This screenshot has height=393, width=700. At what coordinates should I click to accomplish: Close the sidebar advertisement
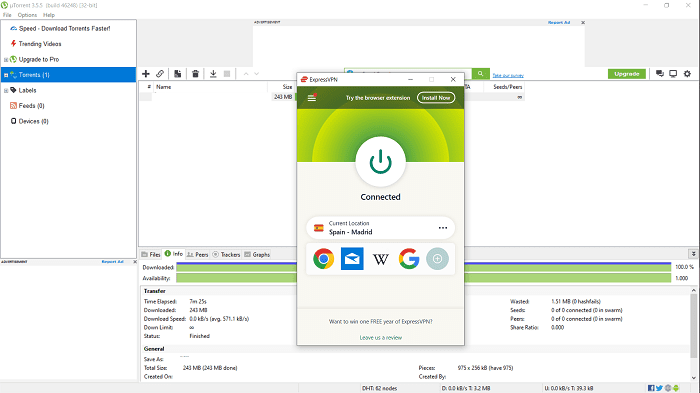point(135,262)
